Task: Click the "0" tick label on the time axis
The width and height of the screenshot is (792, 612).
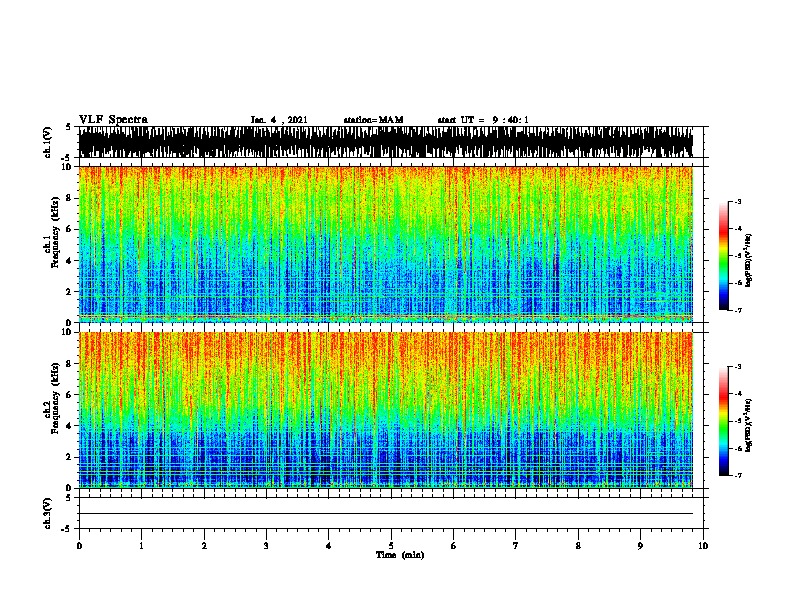Action: coord(79,545)
